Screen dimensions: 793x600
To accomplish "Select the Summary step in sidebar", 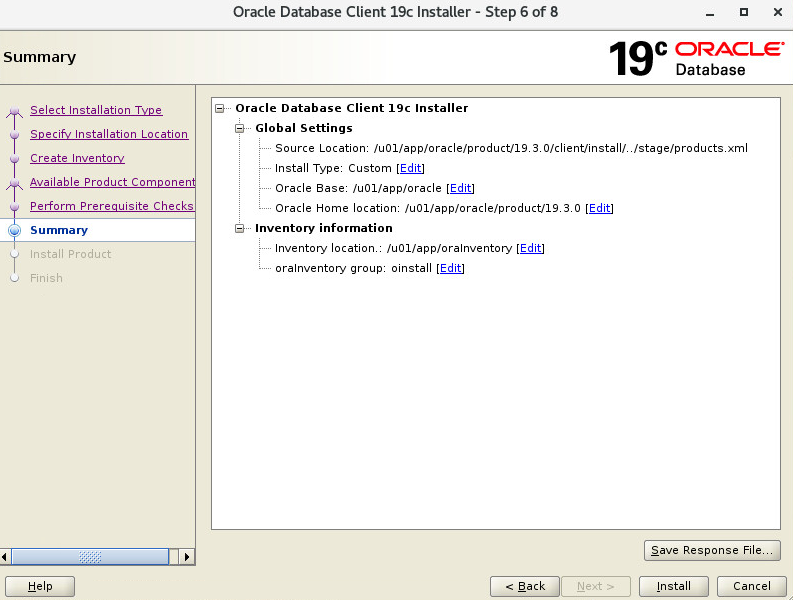I will coord(59,230).
